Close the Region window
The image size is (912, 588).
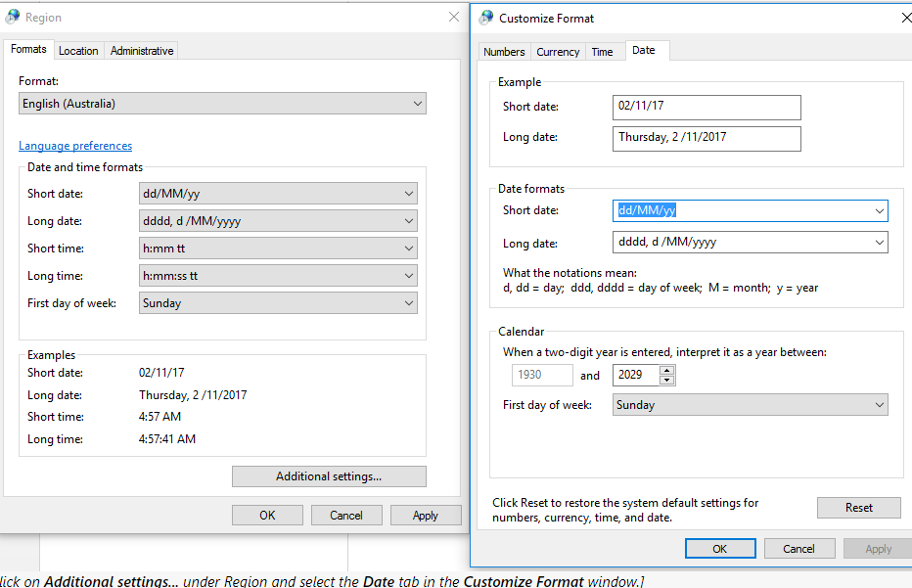(454, 17)
